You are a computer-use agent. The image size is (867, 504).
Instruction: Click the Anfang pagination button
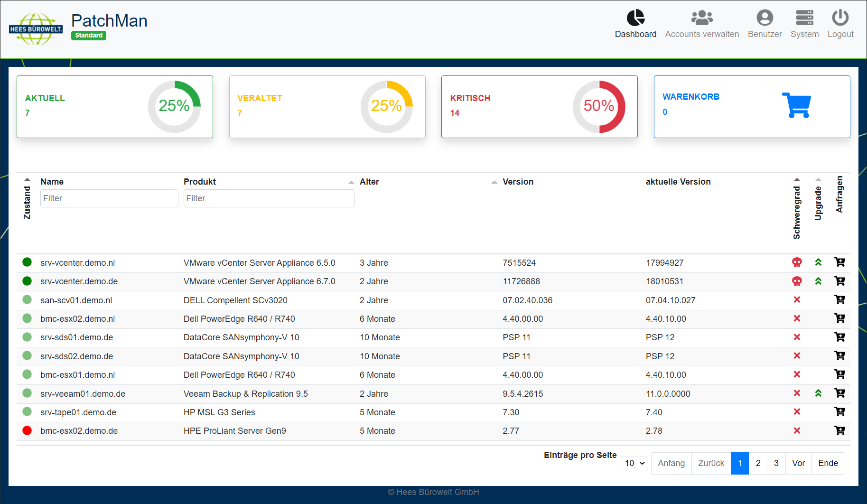click(x=671, y=463)
